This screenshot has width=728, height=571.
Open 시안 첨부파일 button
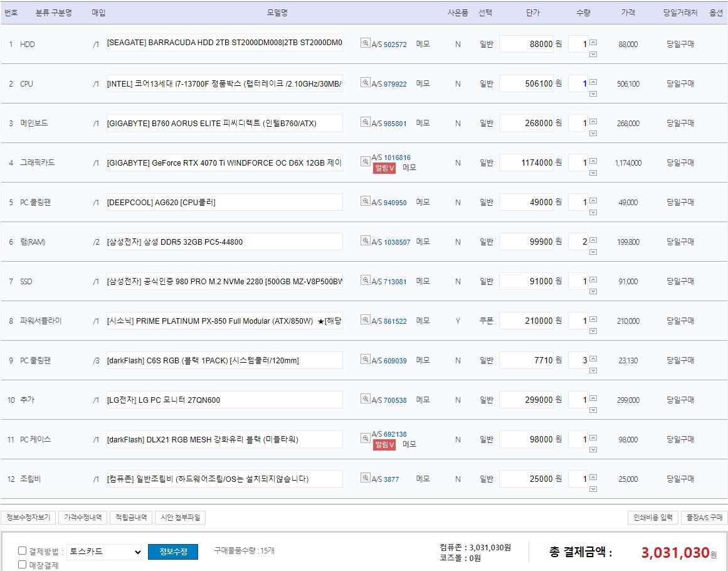pos(180,517)
